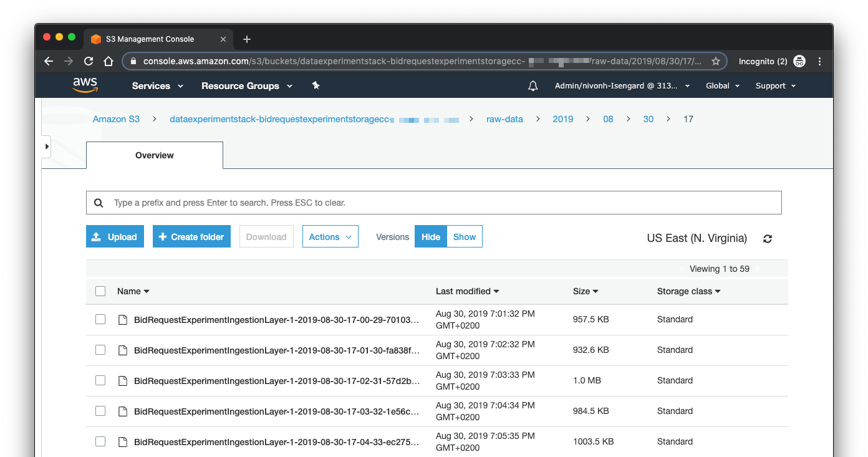Screen dimensions: 868x457
Task: Close the S3 Management Console tab
Action: tap(223, 39)
